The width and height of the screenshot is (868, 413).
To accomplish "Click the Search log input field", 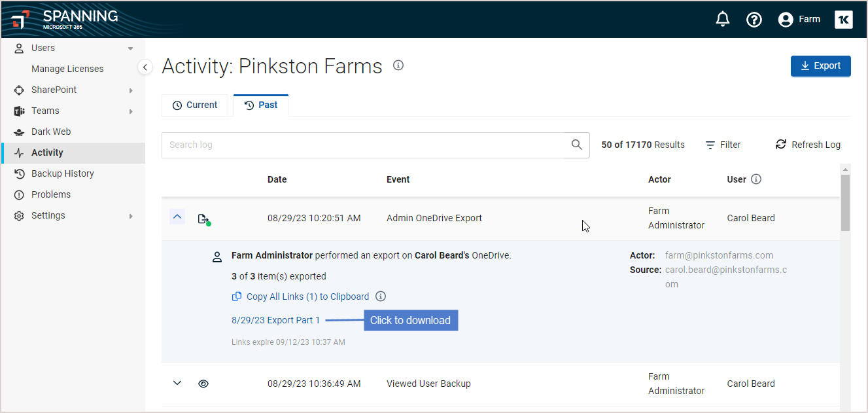I will (x=363, y=145).
